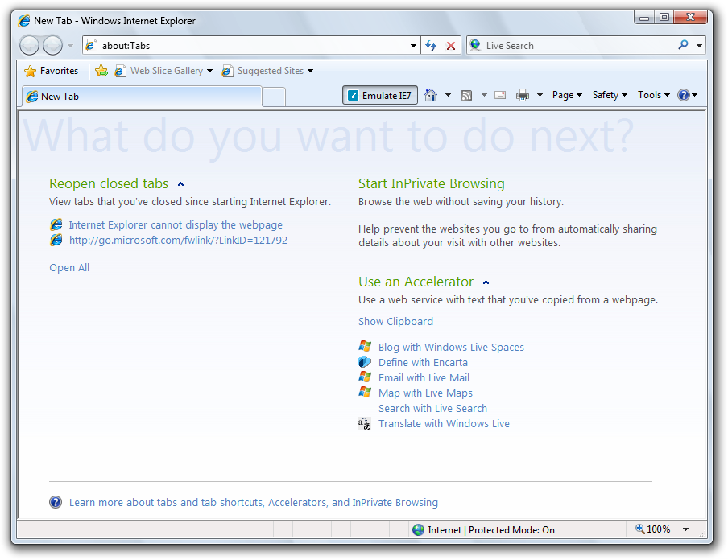Open the Favorites center
This screenshot has height=560, width=728.
(x=51, y=71)
